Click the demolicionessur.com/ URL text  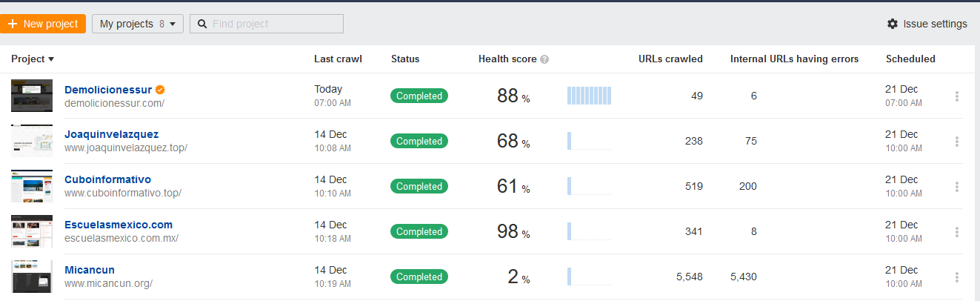pyautogui.click(x=114, y=103)
